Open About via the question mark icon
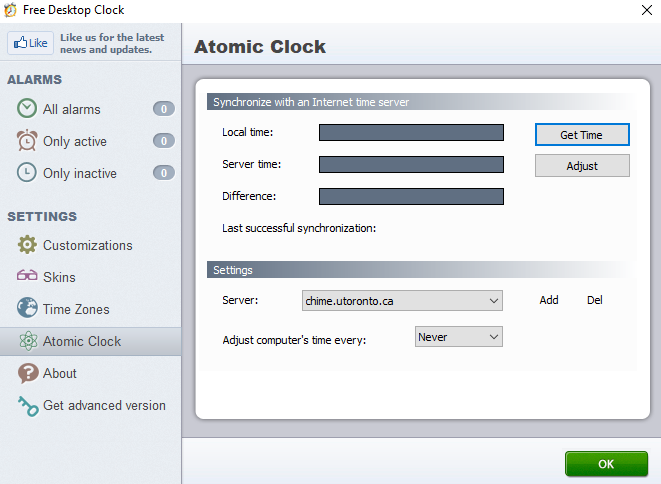Image resolution: width=661 pixels, height=484 pixels. pyautogui.click(x=28, y=373)
